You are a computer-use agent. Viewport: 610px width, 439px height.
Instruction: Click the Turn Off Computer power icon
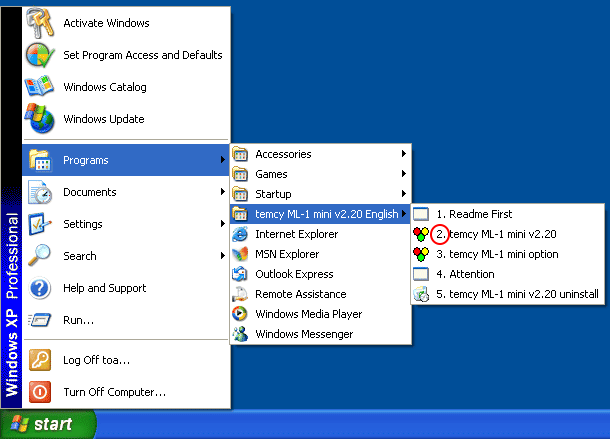click(40, 392)
